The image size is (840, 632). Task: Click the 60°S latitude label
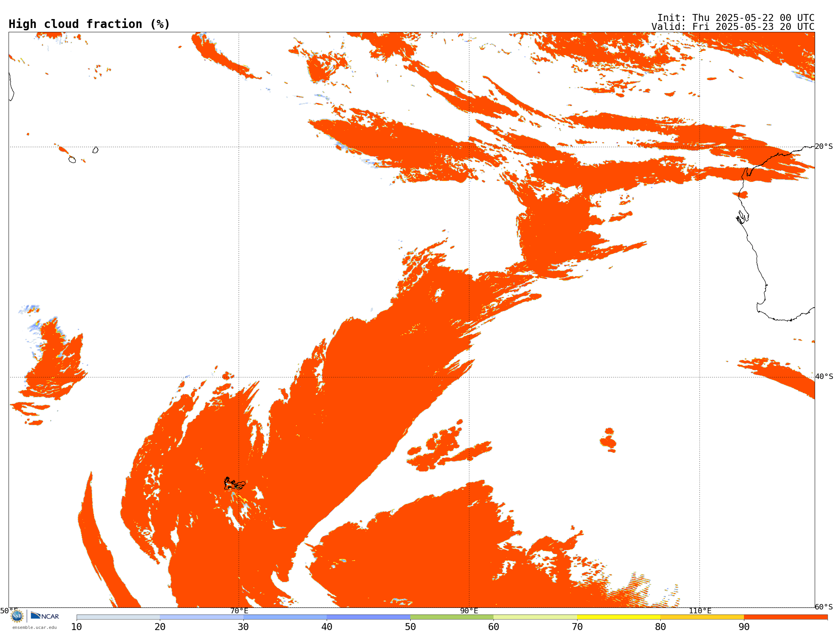[x=824, y=607]
